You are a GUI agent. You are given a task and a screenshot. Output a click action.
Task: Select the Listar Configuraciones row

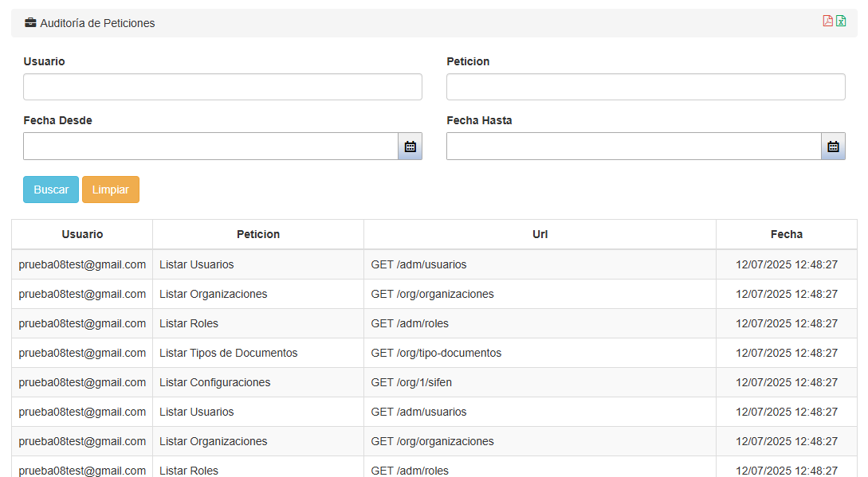214,382
